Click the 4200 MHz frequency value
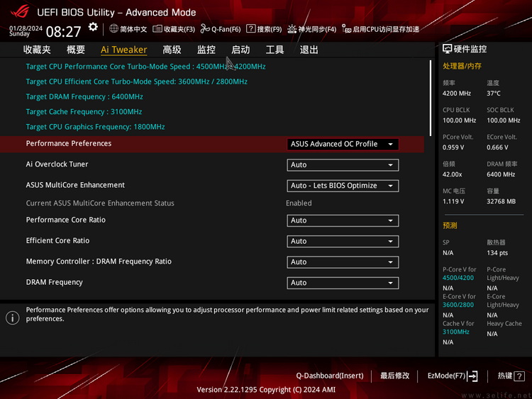532x399 pixels. [x=457, y=94]
